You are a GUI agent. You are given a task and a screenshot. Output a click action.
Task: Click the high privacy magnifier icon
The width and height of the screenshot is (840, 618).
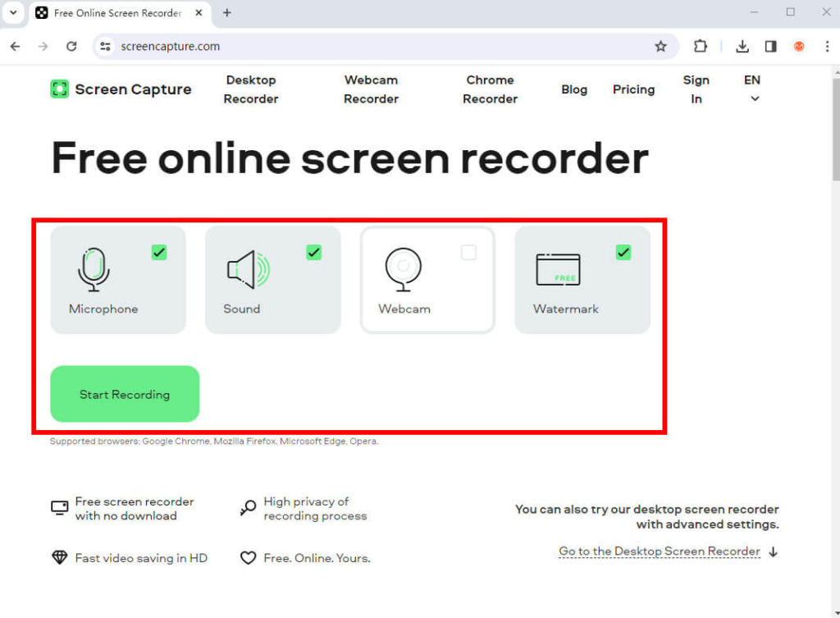click(x=247, y=507)
